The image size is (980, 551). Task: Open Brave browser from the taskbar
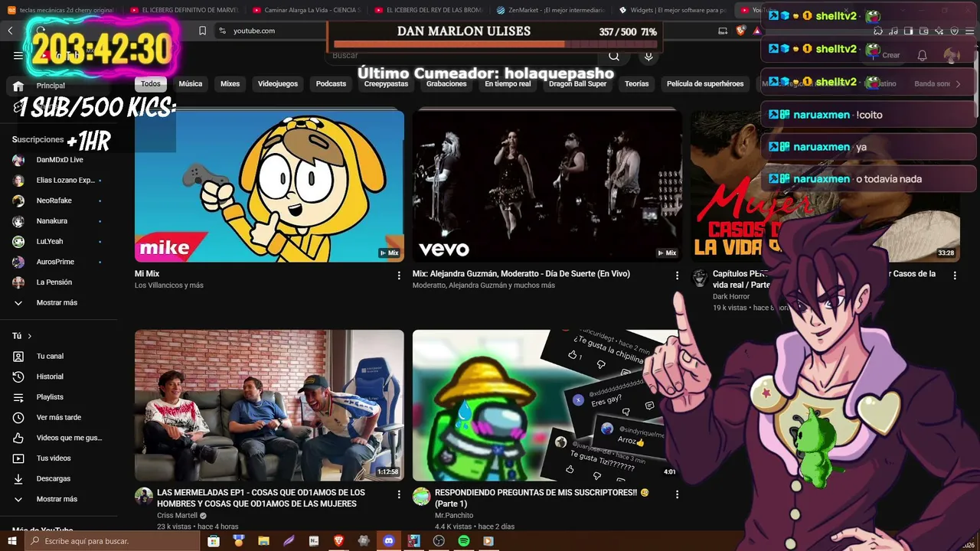tap(338, 541)
